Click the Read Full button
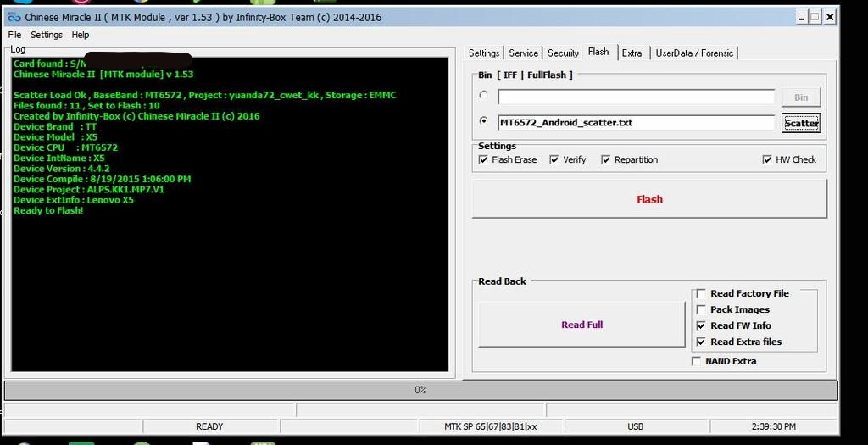868x445 pixels. (x=581, y=325)
